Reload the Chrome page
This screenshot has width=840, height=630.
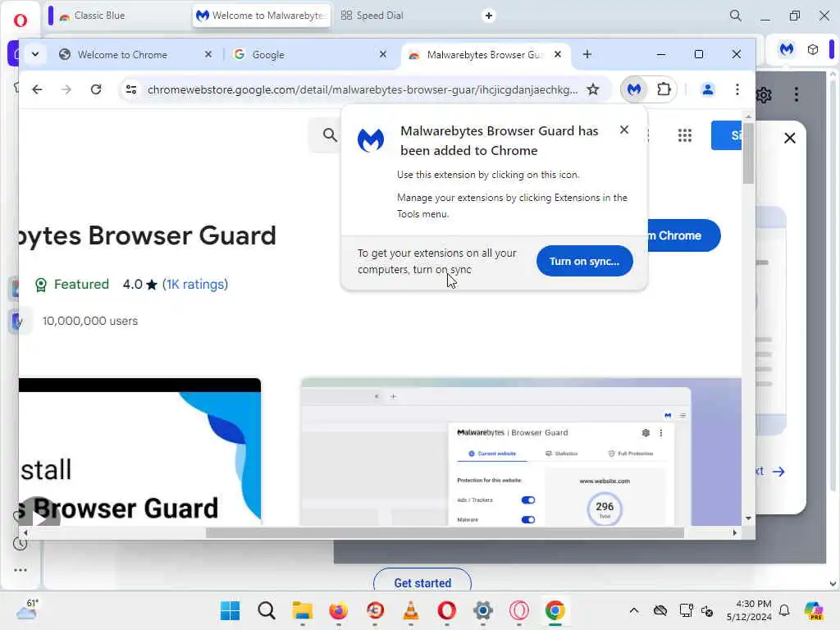[x=96, y=89]
